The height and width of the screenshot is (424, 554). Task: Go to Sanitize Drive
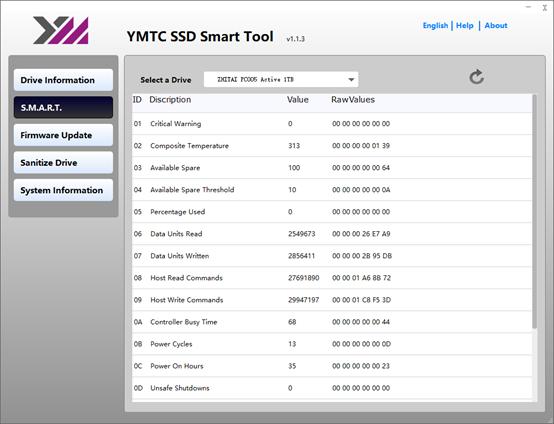click(64, 163)
